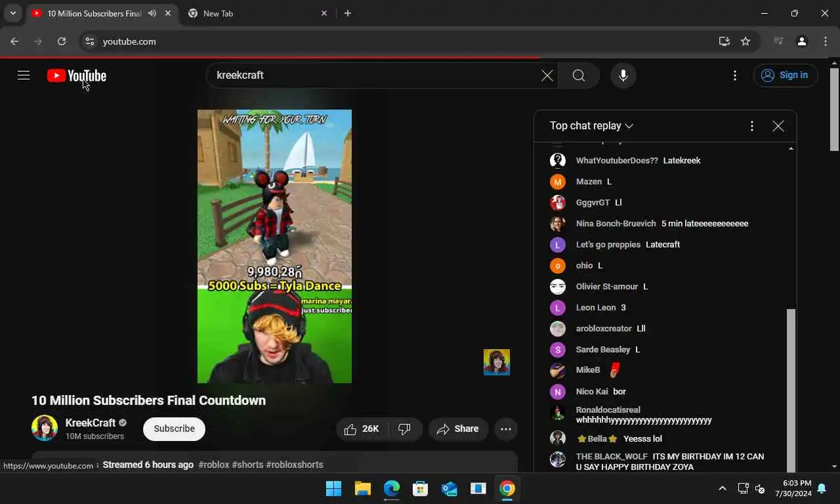The image size is (840, 504).
Task: Open the YouTube guide hamburger menu
Action: pos(24,75)
